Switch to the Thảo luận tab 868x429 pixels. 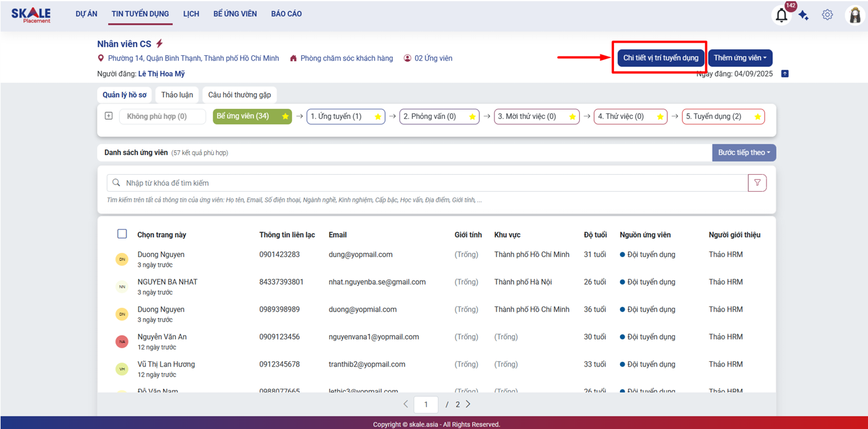coord(177,95)
